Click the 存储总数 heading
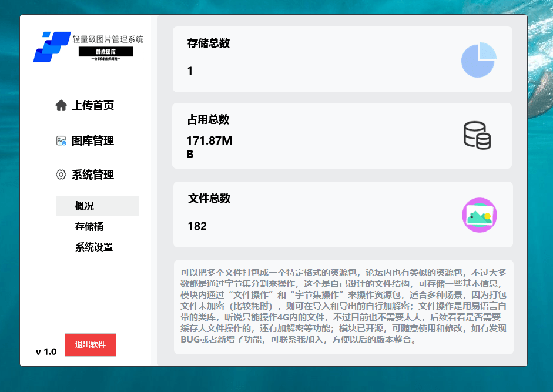Viewport: 553px width, 392px height. coord(209,43)
